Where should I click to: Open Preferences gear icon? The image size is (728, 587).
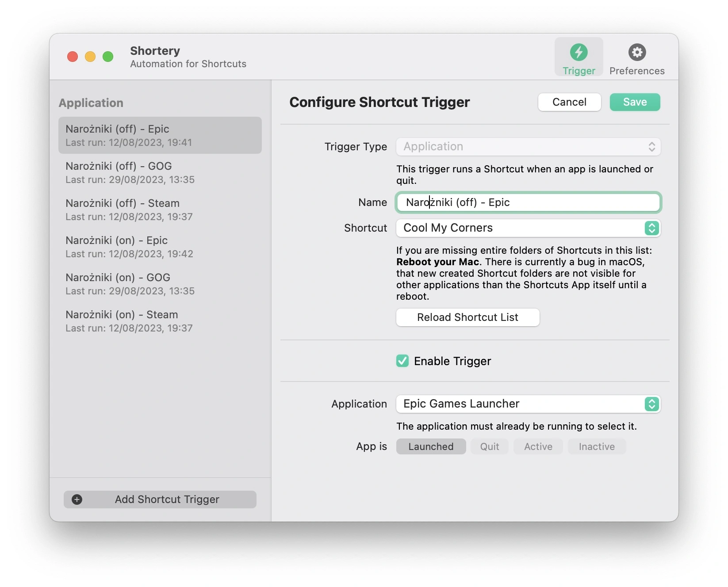click(x=637, y=52)
